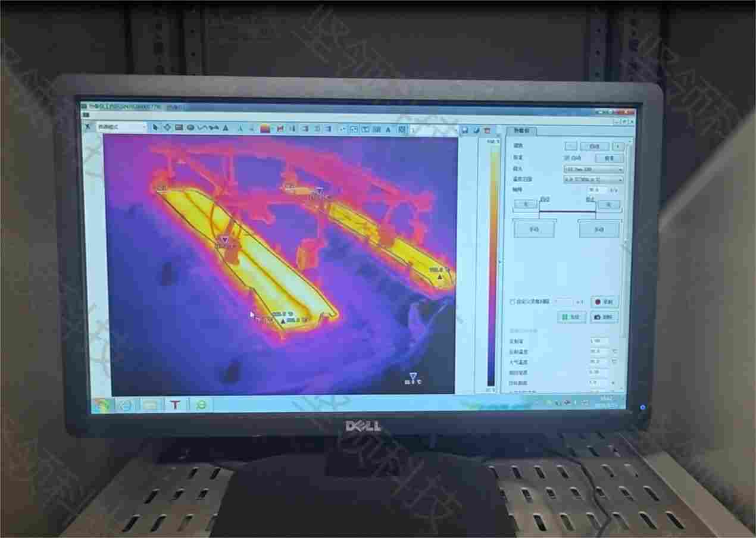This screenshot has height=538, width=756.
Task: Open the mode dropdown in the toolbar
Action: (121, 127)
